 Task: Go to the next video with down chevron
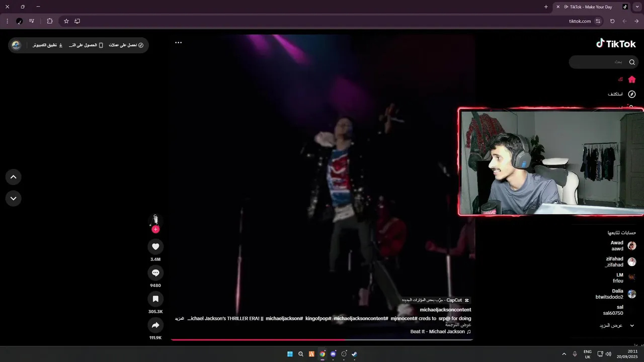pos(14,198)
